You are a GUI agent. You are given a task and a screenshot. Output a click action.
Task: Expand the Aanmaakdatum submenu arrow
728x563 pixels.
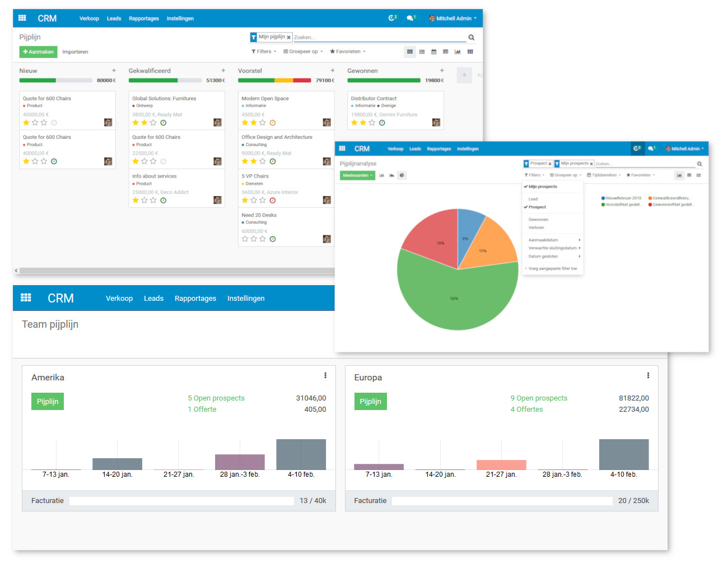click(x=579, y=240)
